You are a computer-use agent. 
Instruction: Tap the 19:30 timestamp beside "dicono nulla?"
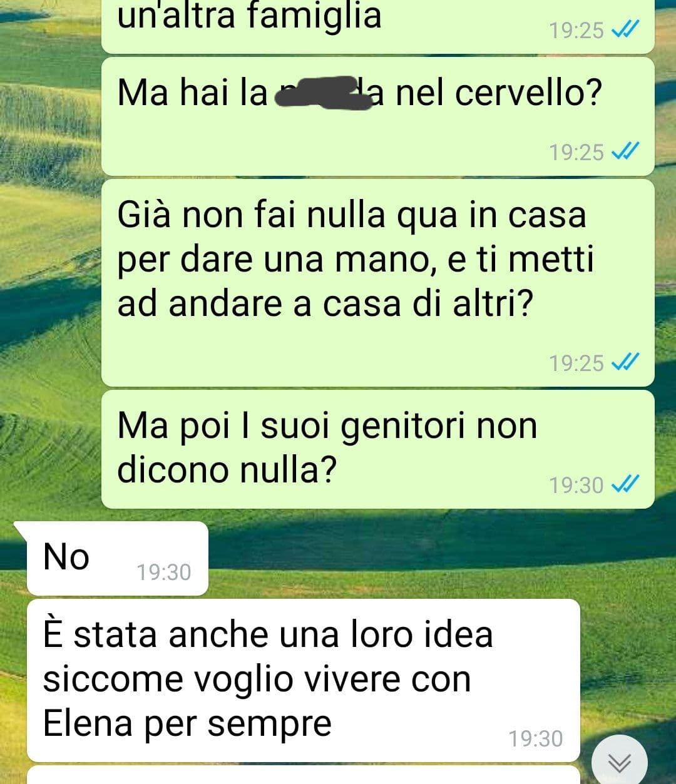tap(576, 484)
